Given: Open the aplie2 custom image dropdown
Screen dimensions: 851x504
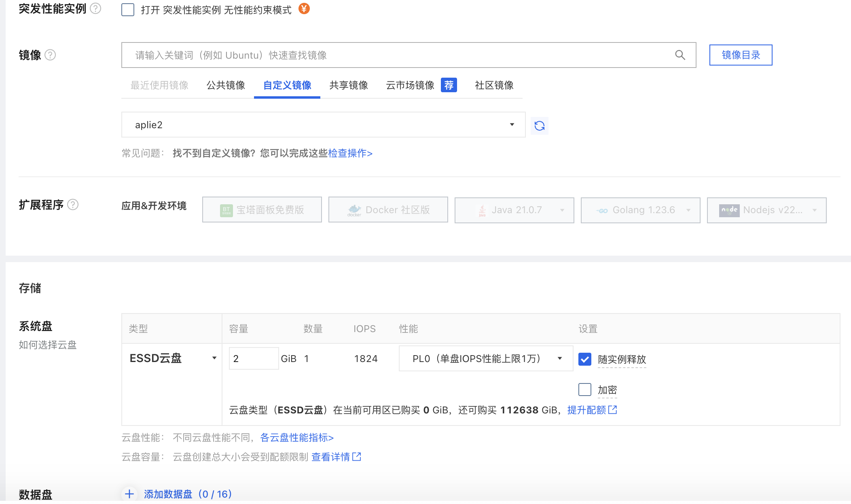Looking at the screenshot, I should coord(323,125).
